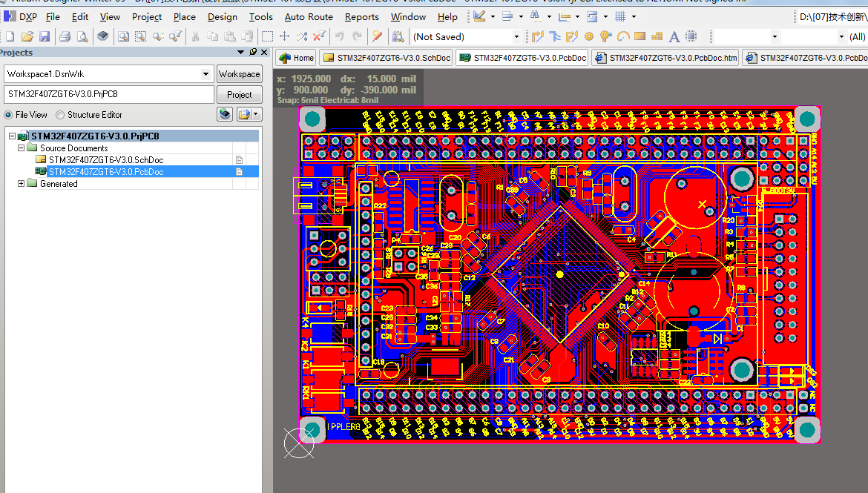
Task: Click Zoom Filtered Objects funnel icon
Action: pos(176,36)
